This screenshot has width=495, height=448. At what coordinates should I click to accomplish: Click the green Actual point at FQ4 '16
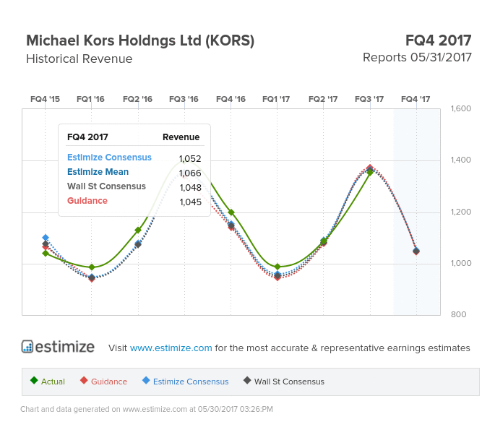coord(231,212)
